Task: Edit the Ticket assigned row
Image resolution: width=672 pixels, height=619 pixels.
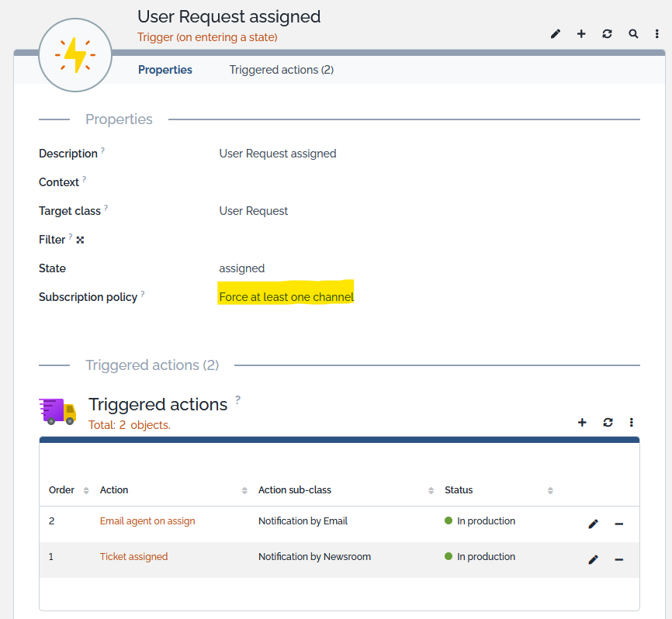Action: click(x=593, y=559)
